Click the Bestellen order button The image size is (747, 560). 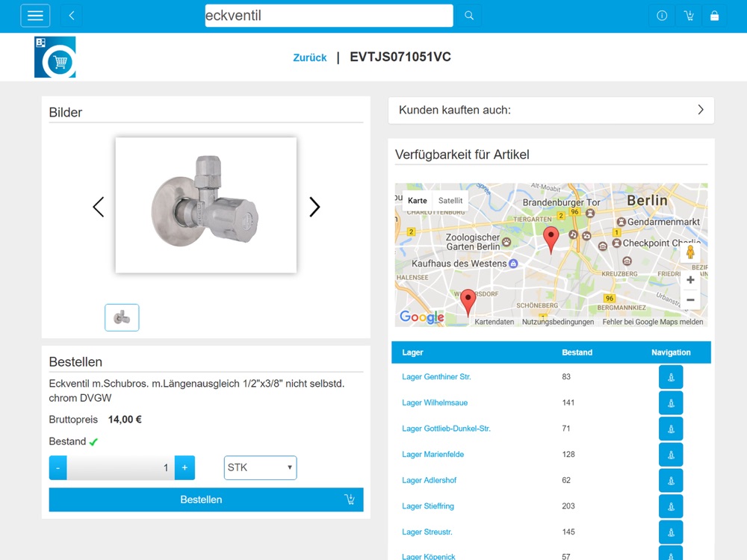pyautogui.click(x=206, y=500)
